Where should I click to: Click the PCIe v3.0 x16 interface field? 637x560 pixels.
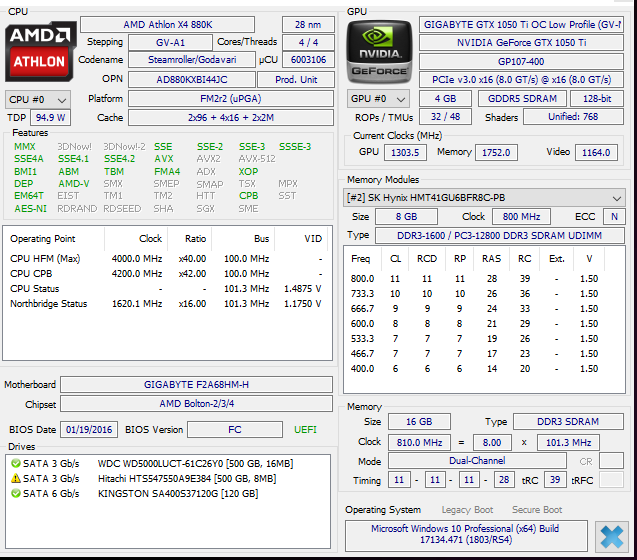(x=521, y=80)
